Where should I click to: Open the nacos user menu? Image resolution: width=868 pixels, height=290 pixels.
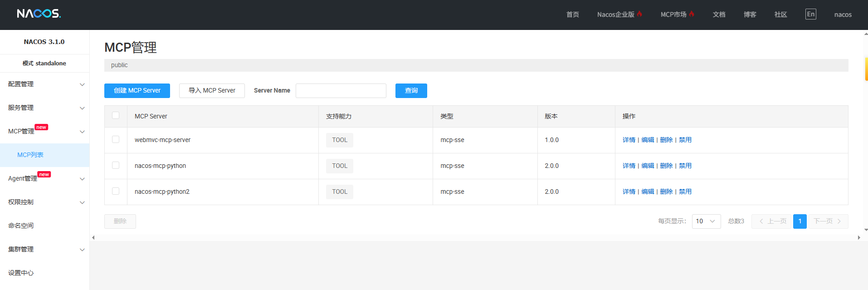(843, 15)
